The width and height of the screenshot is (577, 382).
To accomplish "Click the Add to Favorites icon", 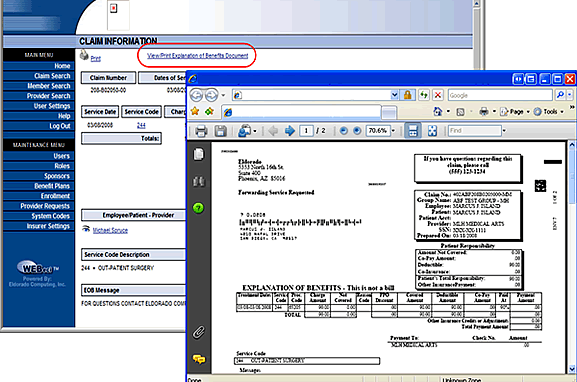I will click(209, 111).
